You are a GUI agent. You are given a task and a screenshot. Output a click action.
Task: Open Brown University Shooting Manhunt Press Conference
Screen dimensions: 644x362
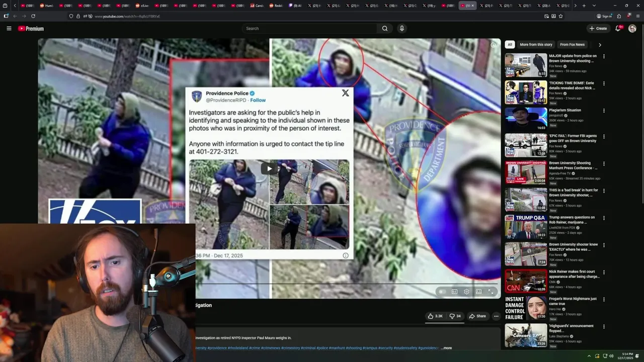click(x=573, y=165)
